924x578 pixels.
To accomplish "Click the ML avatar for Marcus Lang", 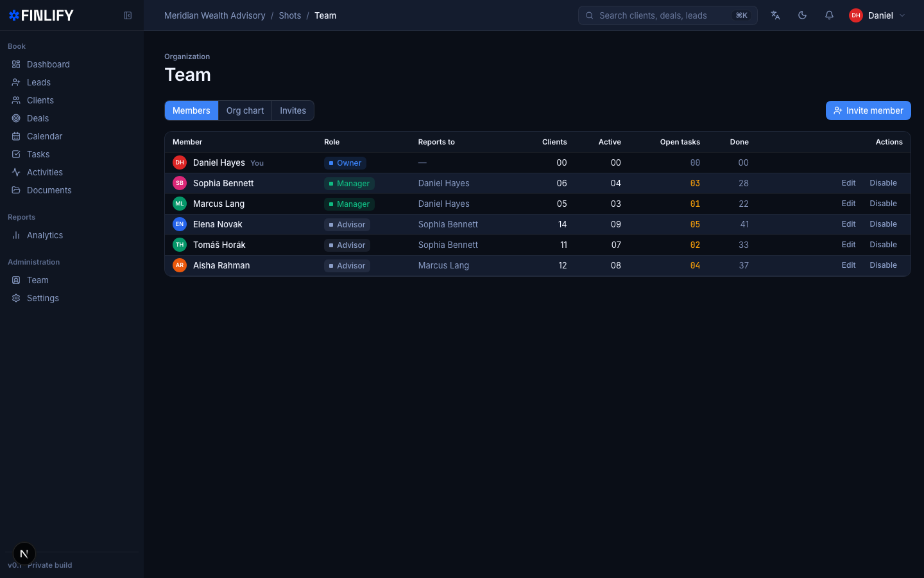I will point(180,204).
